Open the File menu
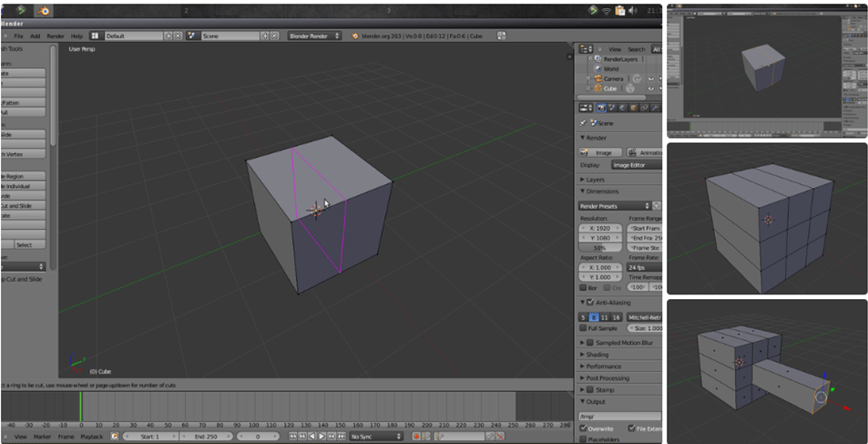 18,36
